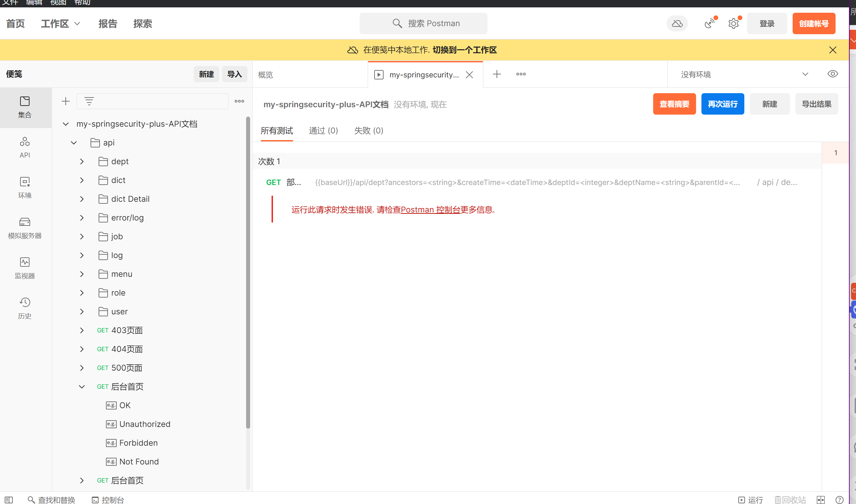The height and width of the screenshot is (504, 856).
Task: Click the settings gear icon in header
Action: (x=733, y=23)
